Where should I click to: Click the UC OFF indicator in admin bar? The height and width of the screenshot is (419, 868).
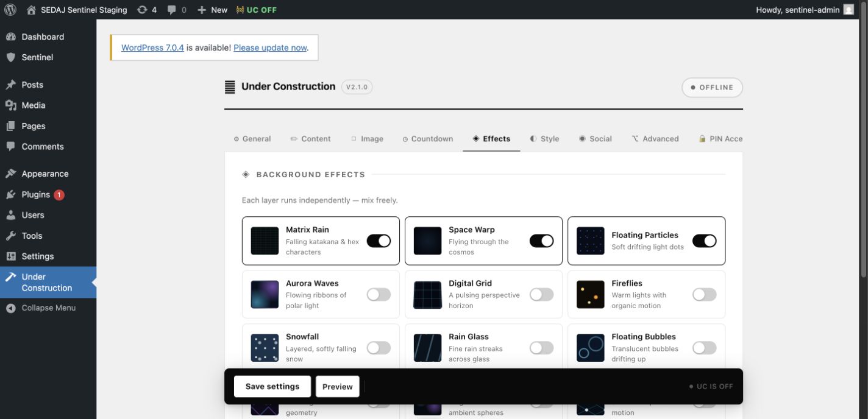pos(257,10)
